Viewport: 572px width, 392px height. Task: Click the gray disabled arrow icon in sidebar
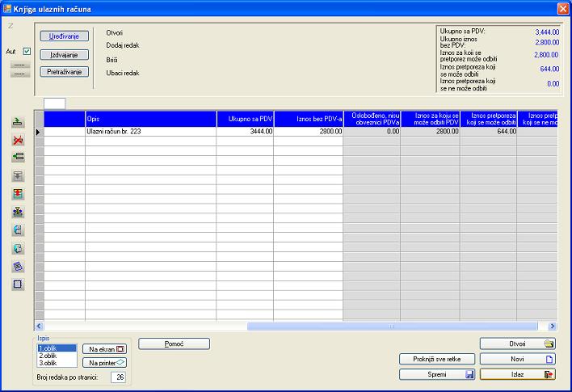(18, 175)
